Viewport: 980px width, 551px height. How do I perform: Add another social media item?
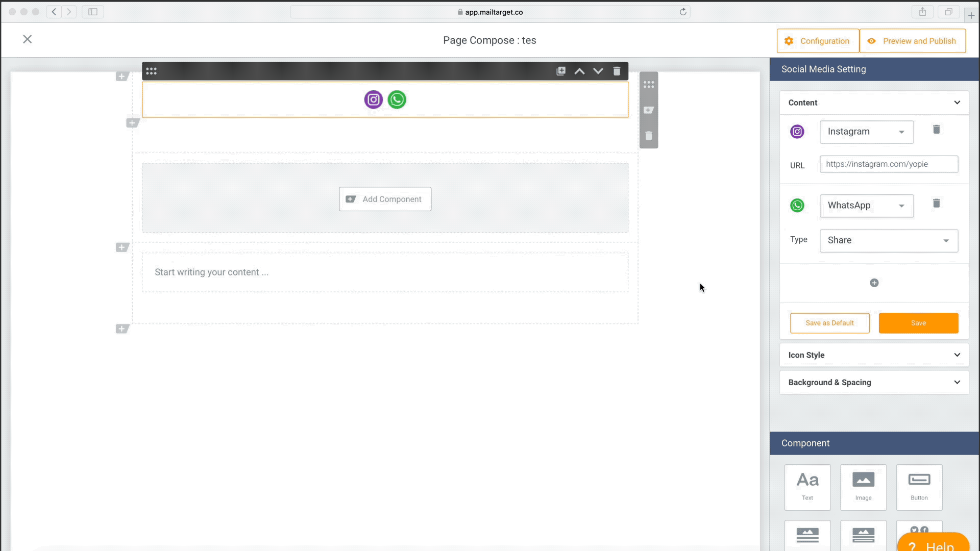coord(874,283)
